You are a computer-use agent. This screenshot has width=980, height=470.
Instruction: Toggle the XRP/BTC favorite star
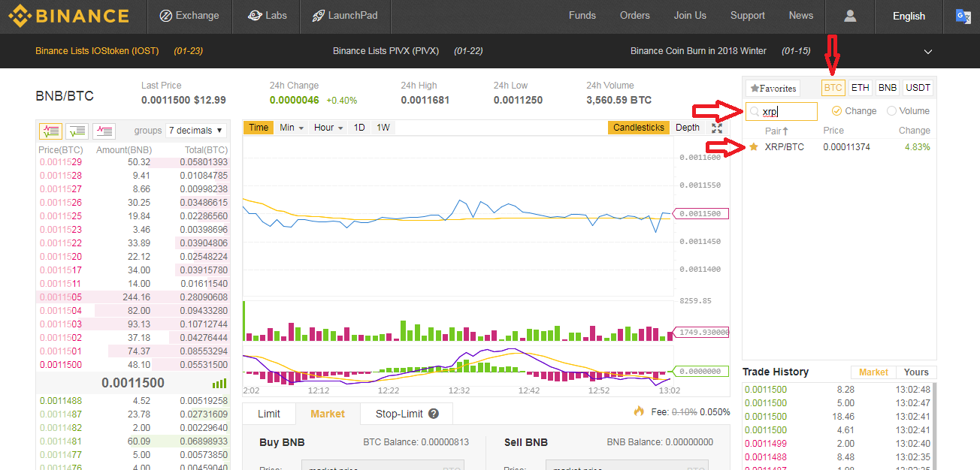[754, 146]
